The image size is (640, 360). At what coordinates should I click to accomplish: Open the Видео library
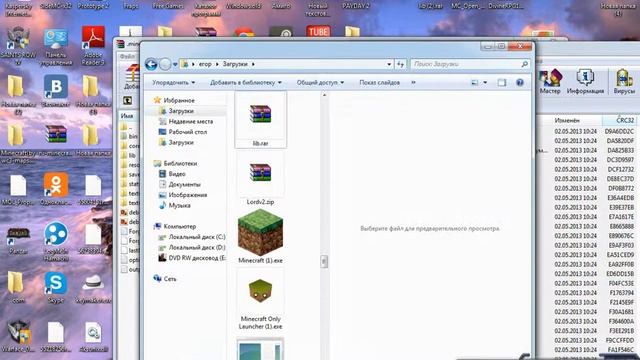[x=177, y=174]
